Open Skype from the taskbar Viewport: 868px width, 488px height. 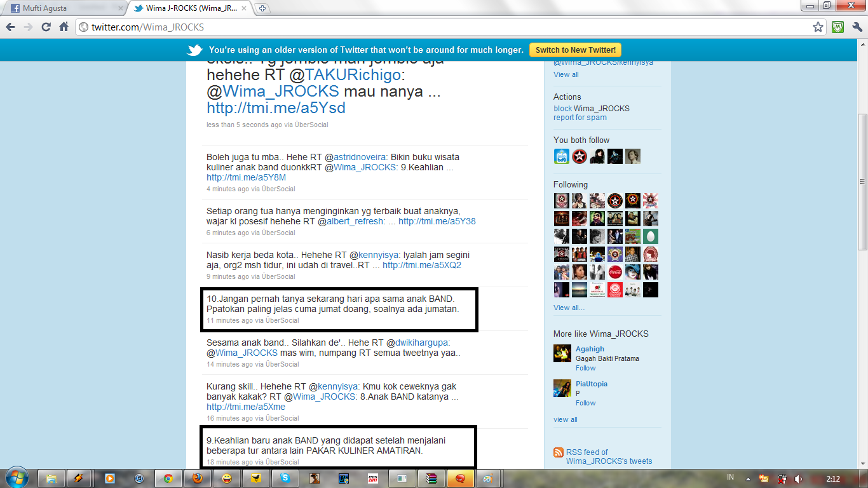pyautogui.click(x=285, y=478)
